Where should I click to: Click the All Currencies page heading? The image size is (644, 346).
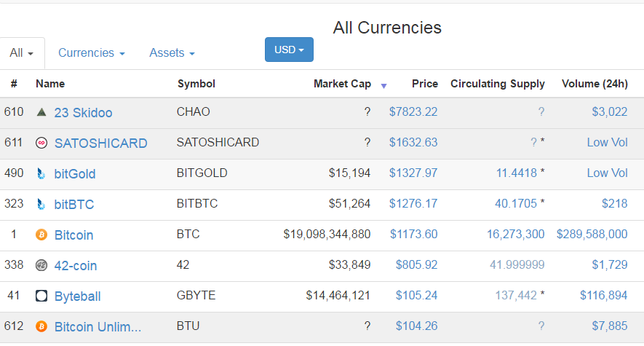click(x=387, y=28)
